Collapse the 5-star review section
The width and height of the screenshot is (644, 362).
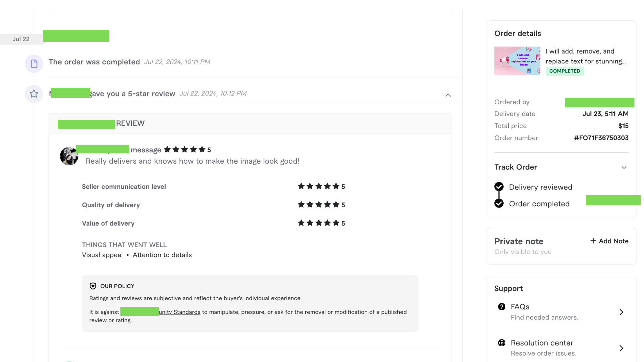448,95
